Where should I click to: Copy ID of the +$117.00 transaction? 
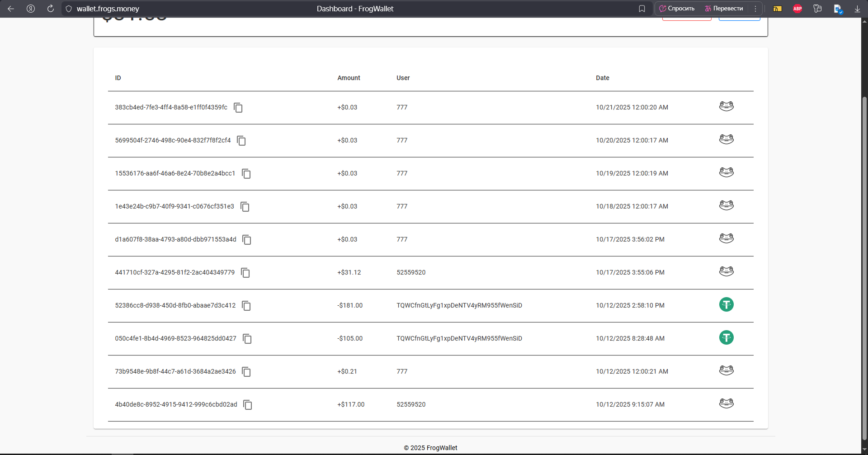coord(248,405)
